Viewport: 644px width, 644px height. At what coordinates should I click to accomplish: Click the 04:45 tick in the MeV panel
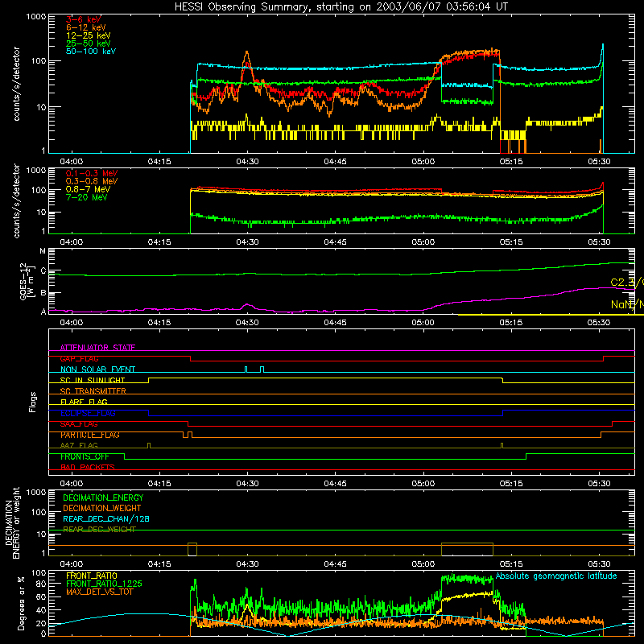point(335,242)
